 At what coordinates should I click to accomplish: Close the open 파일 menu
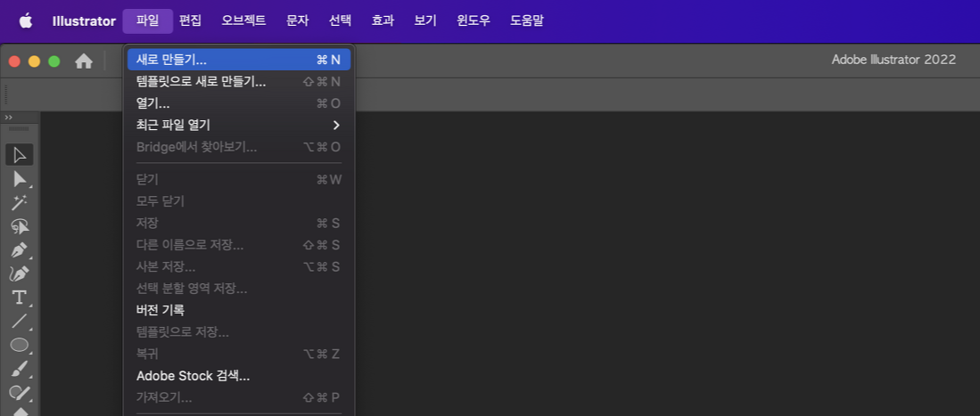[x=147, y=21]
